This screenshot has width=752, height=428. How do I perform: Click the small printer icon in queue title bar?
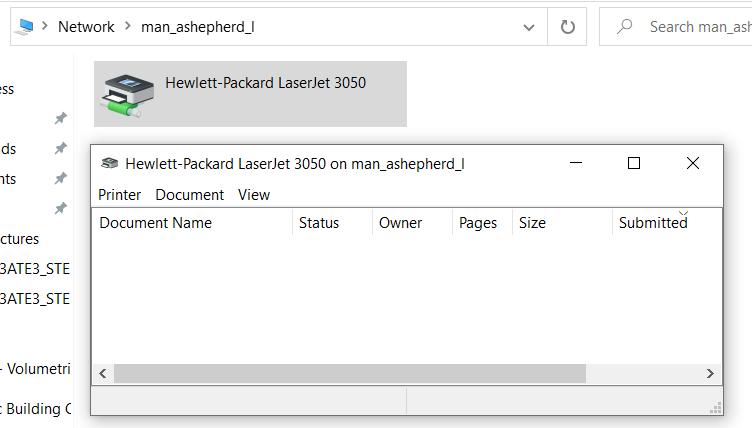(110, 164)
